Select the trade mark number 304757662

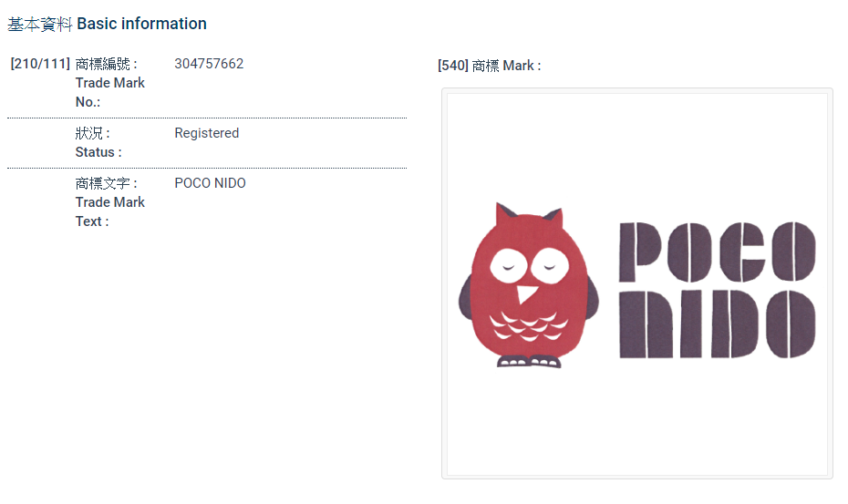[x=209, y=64]
